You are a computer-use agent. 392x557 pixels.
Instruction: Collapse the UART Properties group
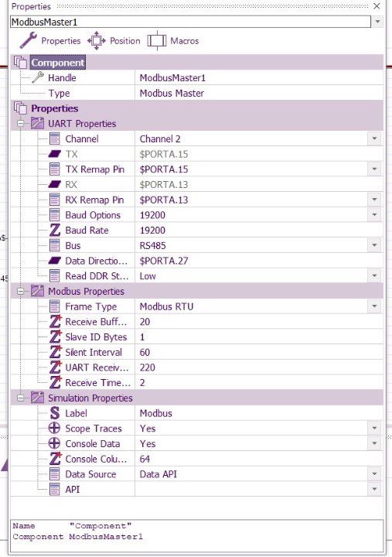[21, 123]
